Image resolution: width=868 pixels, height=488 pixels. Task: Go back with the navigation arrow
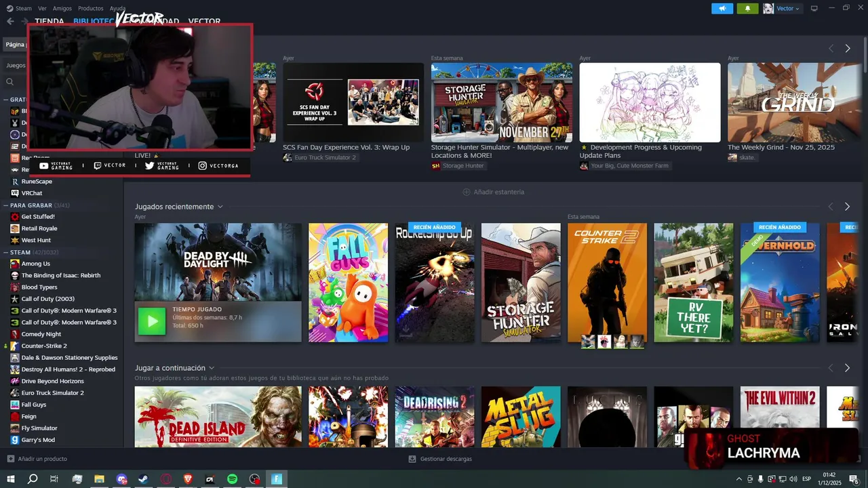coord(10,21)
